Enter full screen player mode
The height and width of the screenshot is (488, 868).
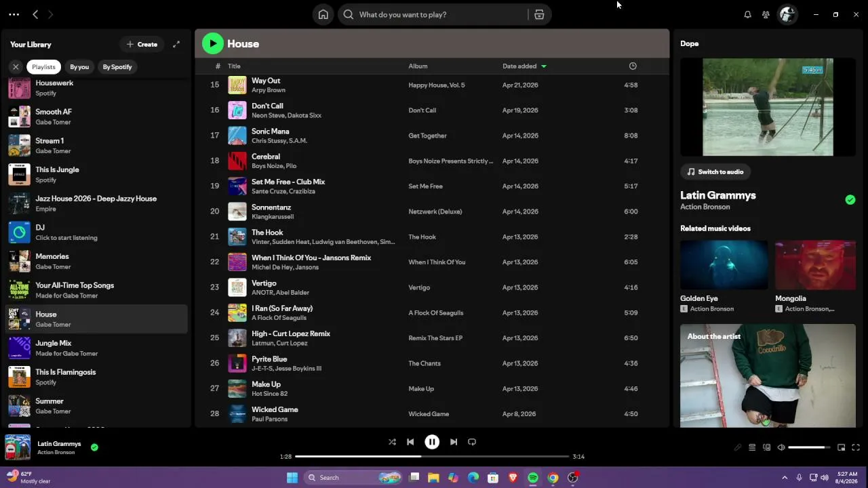coord(856,447)
